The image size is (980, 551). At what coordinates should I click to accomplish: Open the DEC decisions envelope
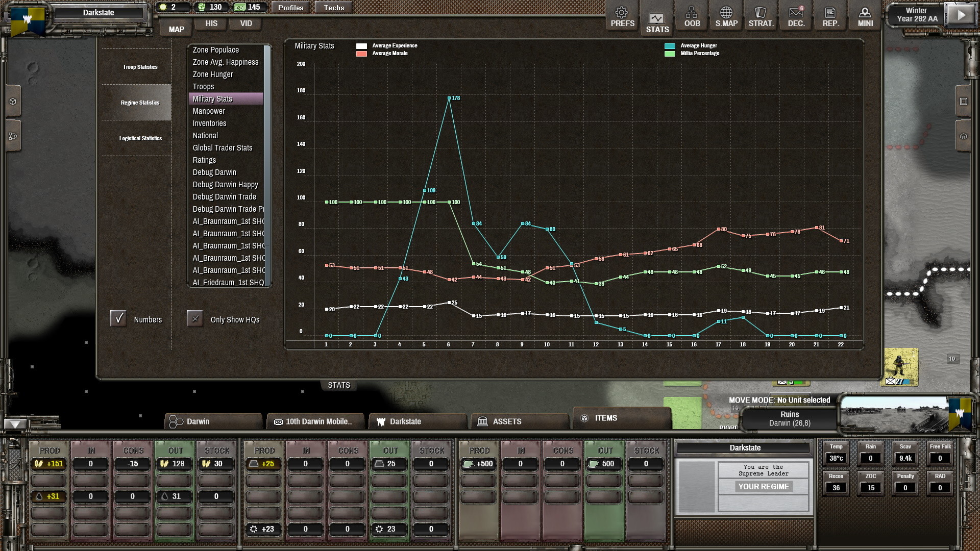coord(795,15)
